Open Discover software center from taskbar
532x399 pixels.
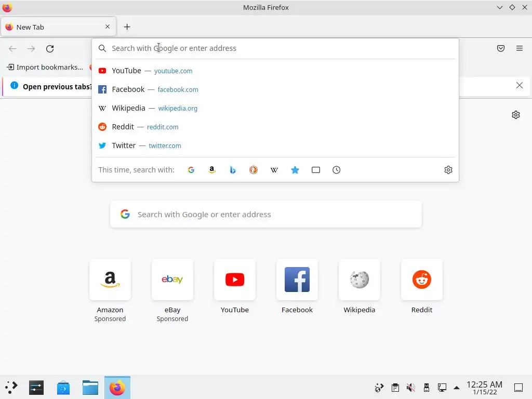63,388
